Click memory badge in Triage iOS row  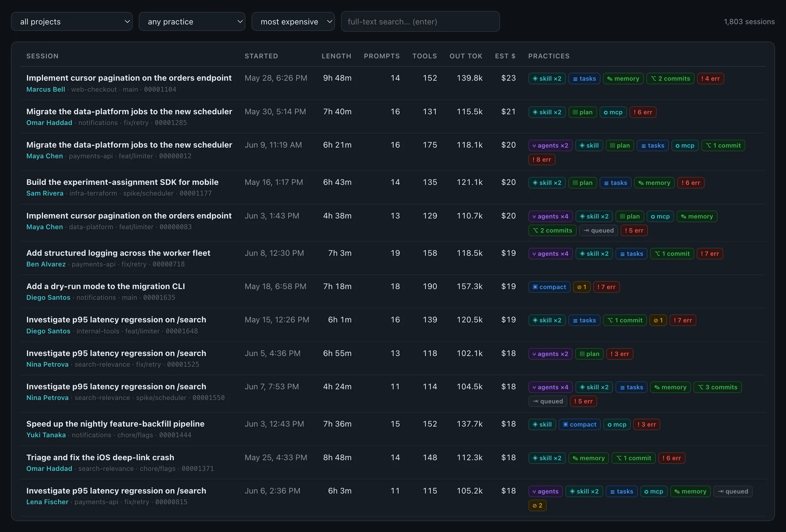tap(588, 458)
